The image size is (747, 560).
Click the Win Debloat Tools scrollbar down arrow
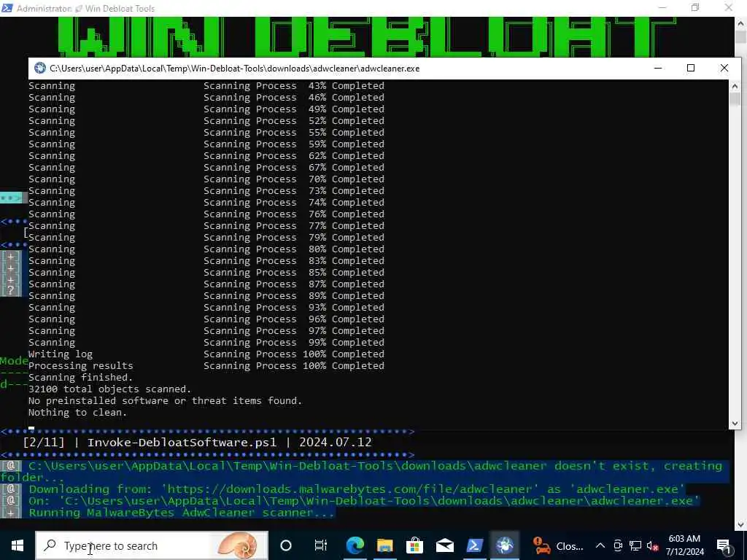click(741, 524)
